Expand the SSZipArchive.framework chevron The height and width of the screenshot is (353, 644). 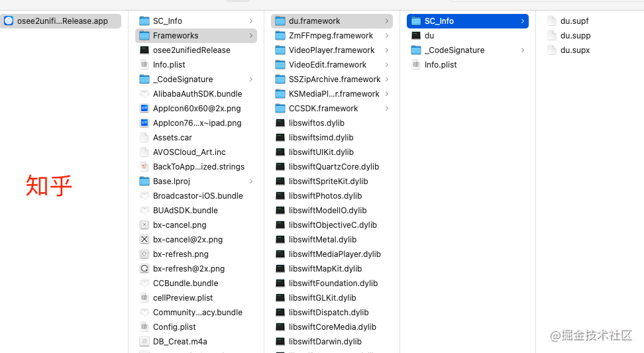(x=387, y=79)
